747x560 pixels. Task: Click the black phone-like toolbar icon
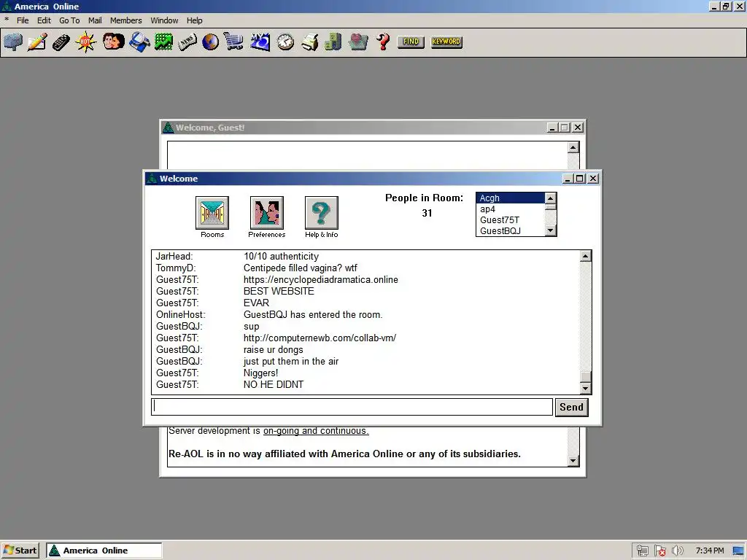tap(61, 42)
